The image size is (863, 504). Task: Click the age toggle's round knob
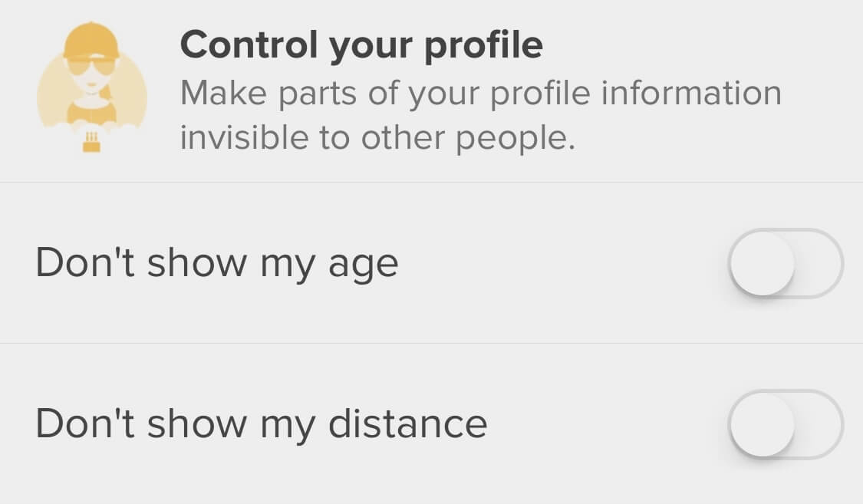(x=762, y=263)
